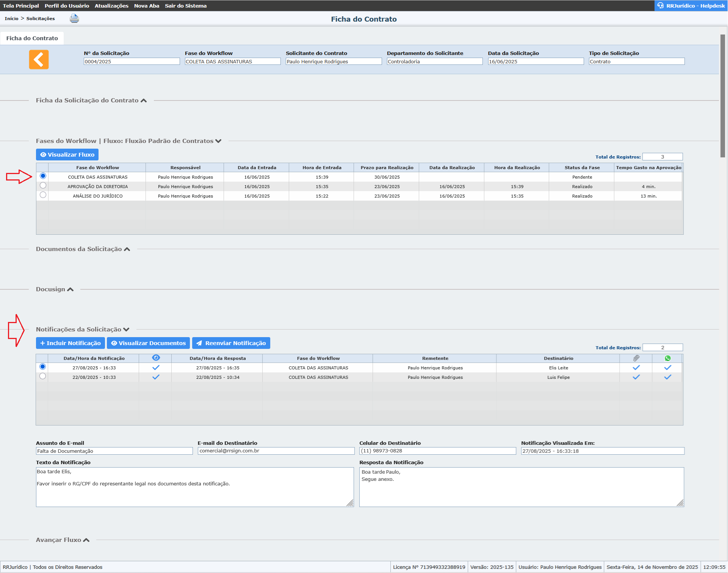This screenshot has width=728, height=573.
Task: Click the orange back arrow icon
Action: [39, 60]
